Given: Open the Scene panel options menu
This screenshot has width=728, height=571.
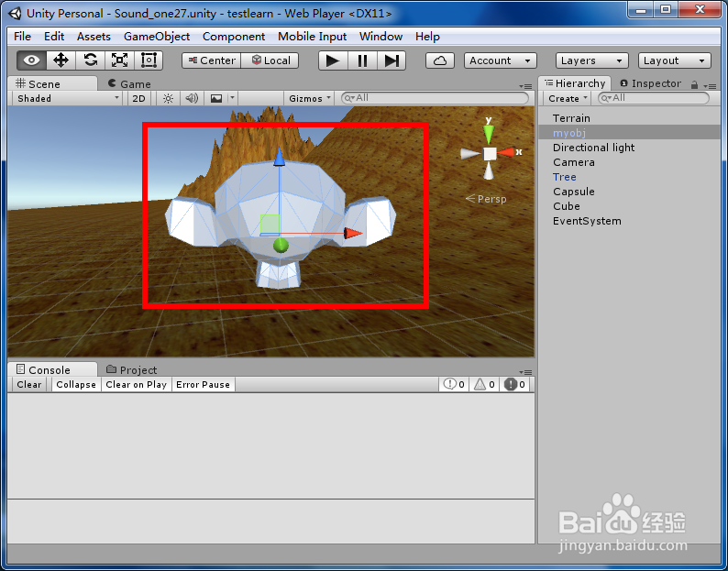Looking at the screenshot, I should point(525,86).
